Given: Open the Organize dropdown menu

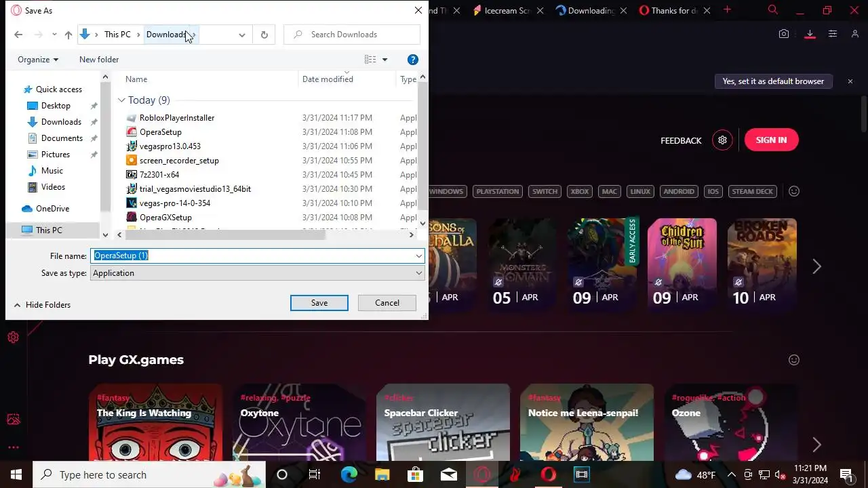Looking at the screenshot, I should [x=38, y=60].
